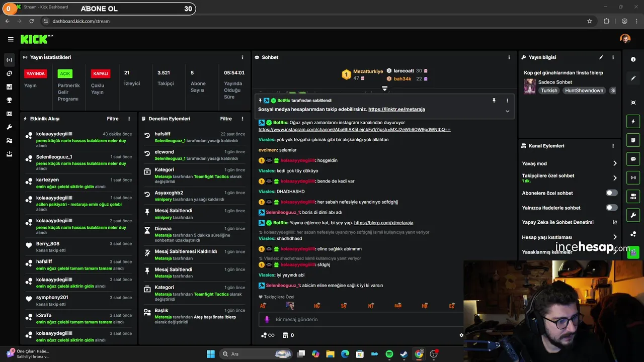644x362 pixels.
Task: Toggle the camera channel actions widget in right bar
Action: pos(633,196)
